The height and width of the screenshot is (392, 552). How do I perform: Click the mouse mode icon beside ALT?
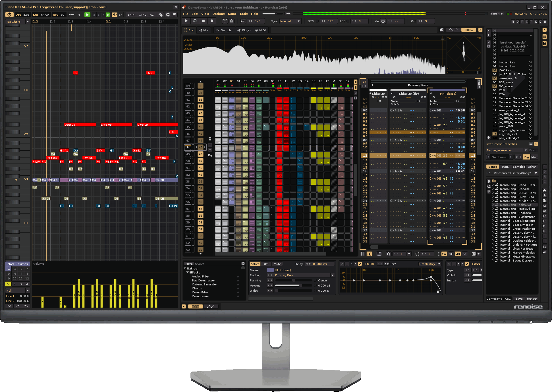pos(161,14)
